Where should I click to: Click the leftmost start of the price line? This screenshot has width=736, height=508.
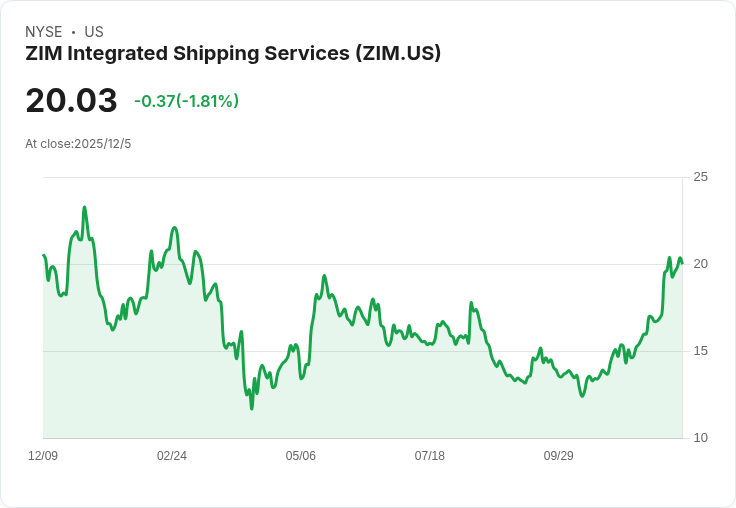[x=44, y=255]
